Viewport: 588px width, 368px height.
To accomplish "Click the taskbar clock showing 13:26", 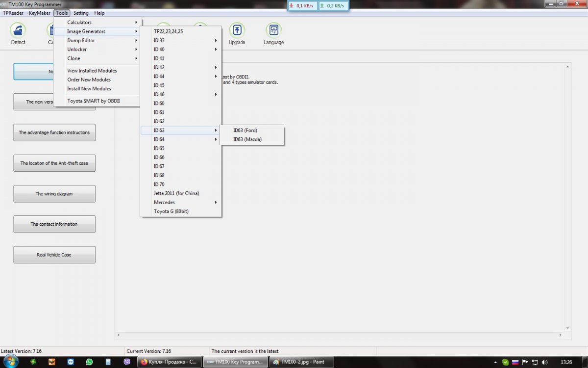I will coord(566,362).
